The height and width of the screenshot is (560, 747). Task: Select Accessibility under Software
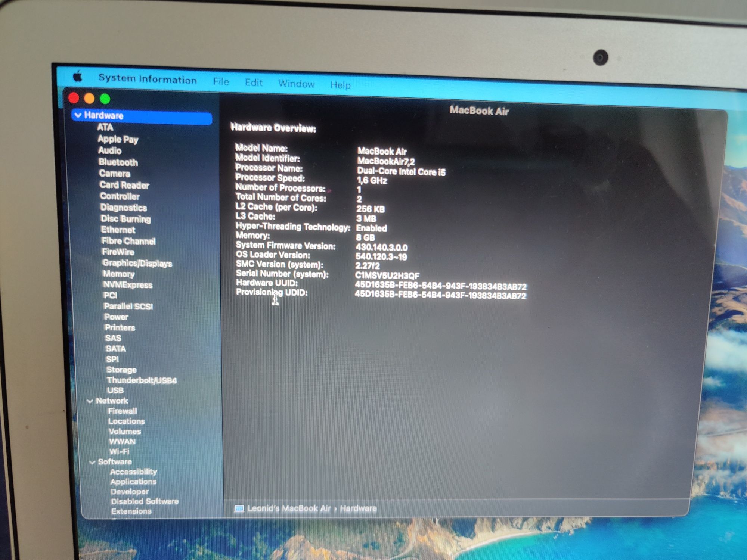tap(133, 472)
